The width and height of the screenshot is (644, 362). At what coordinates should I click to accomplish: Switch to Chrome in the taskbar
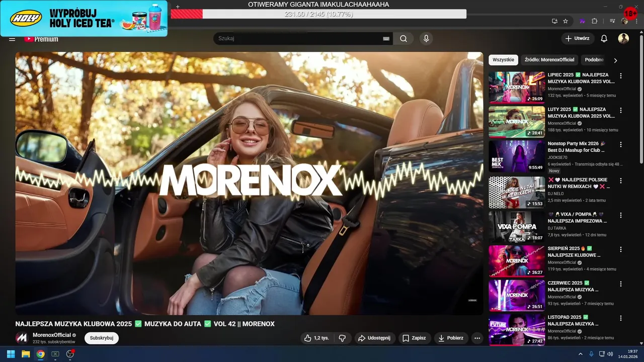(40, 354)
